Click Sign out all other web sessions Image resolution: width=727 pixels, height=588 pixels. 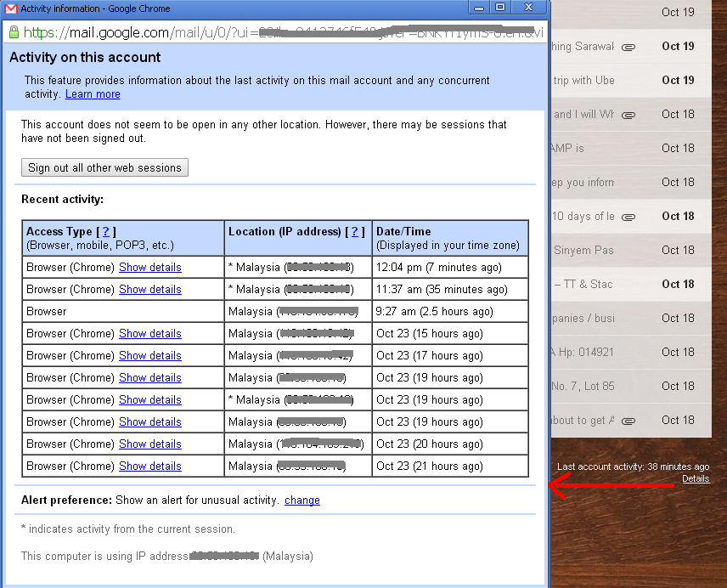[104, 167]
